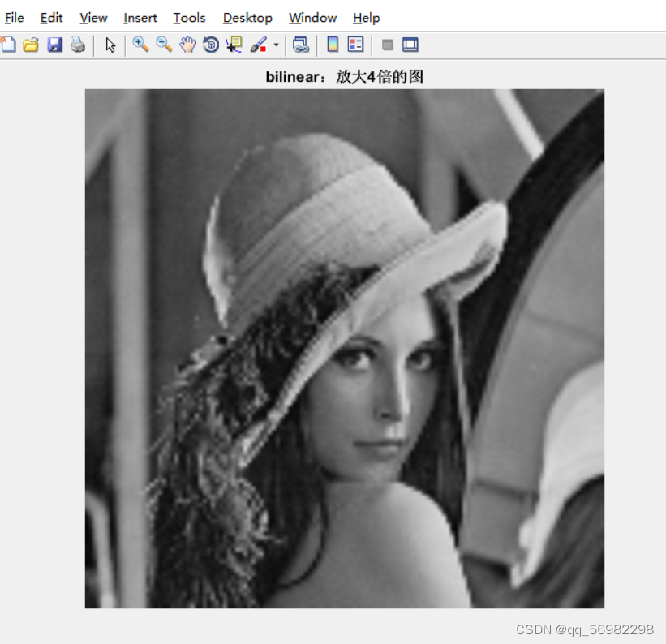The image size is (666, 644).
Task: Select the bilinear plot title text
Action: (345, 77)
